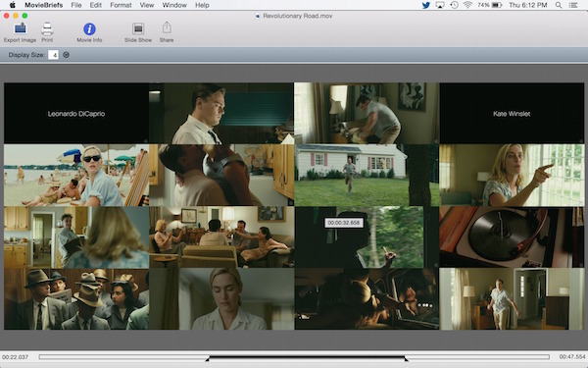Select the man running on lawn thumbnail
Image resolution: width=588 pixels, height=368 pixels.
point(367,176)
